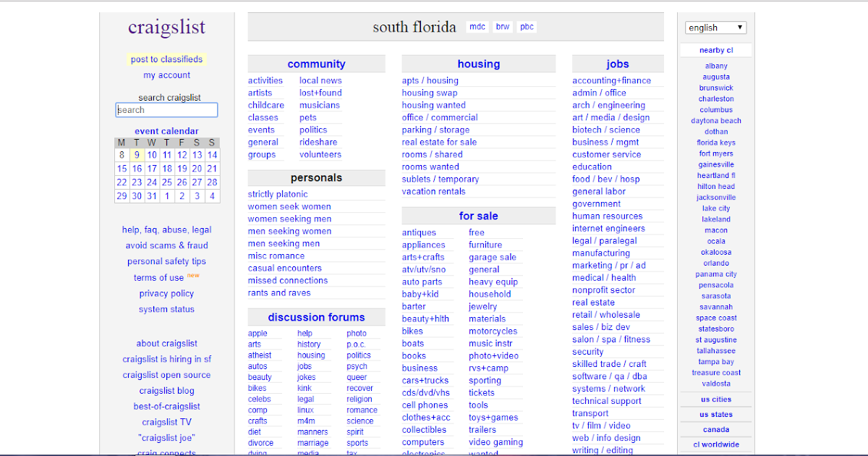Go to the jacksonville nearby site
Screen dimensions: 868x456
[x=716, y=198]
